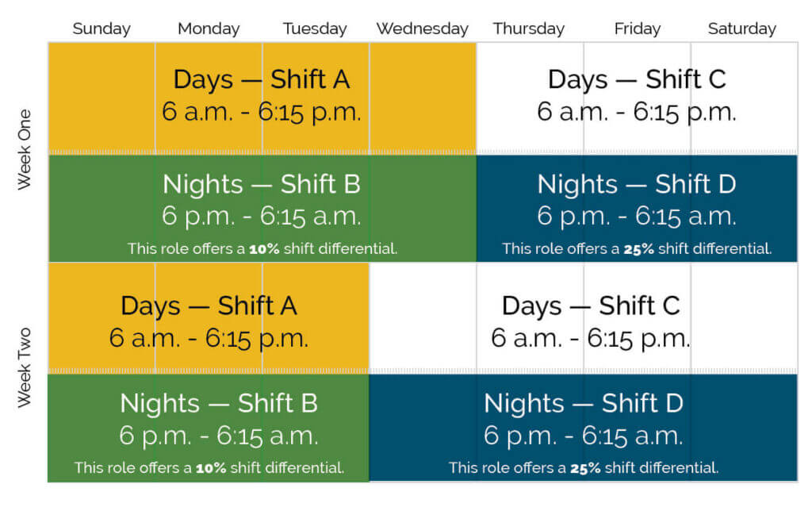Click the vertical Week Two row label
The width and height of the screenshot is (812, 507).
point(25,370)
